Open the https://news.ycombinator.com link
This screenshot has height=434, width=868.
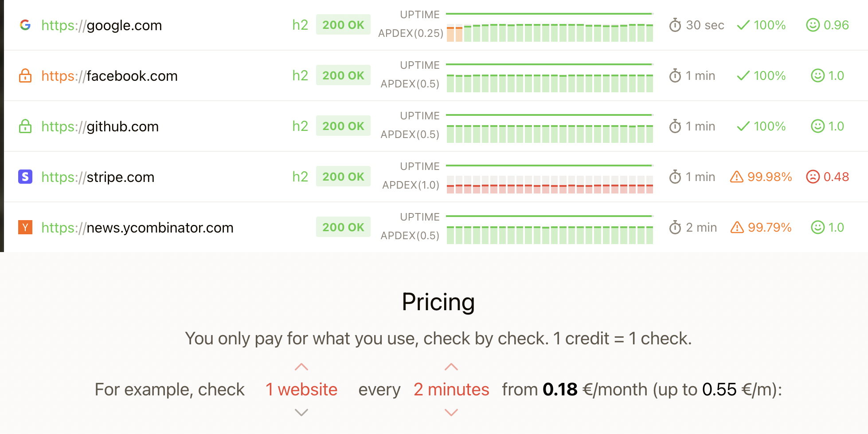137,228
